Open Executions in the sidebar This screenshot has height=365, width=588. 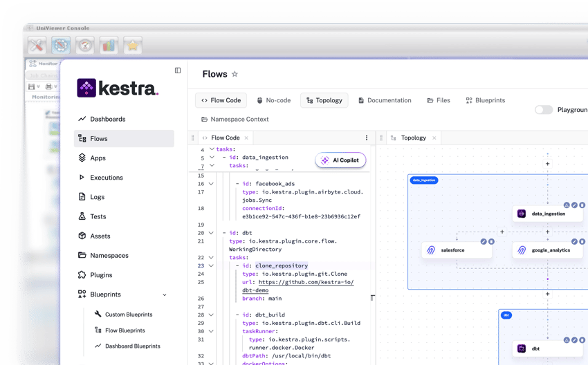(106, 178)
